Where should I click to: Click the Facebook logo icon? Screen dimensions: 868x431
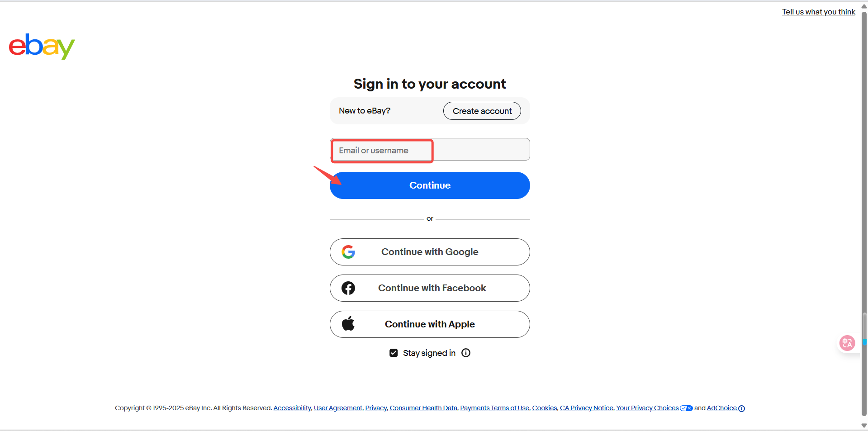click(348, 288)
